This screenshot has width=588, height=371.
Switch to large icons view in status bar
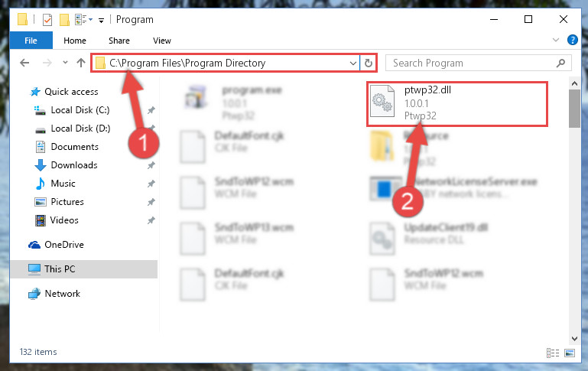[x=570, y=353]
